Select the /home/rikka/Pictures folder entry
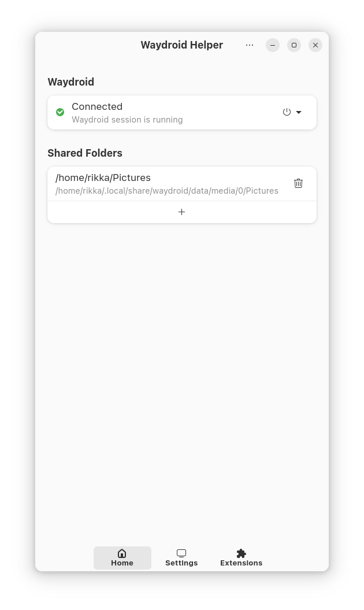Image resolution: width=364 pixels, height=610 pixels. (x=182, y=184)
